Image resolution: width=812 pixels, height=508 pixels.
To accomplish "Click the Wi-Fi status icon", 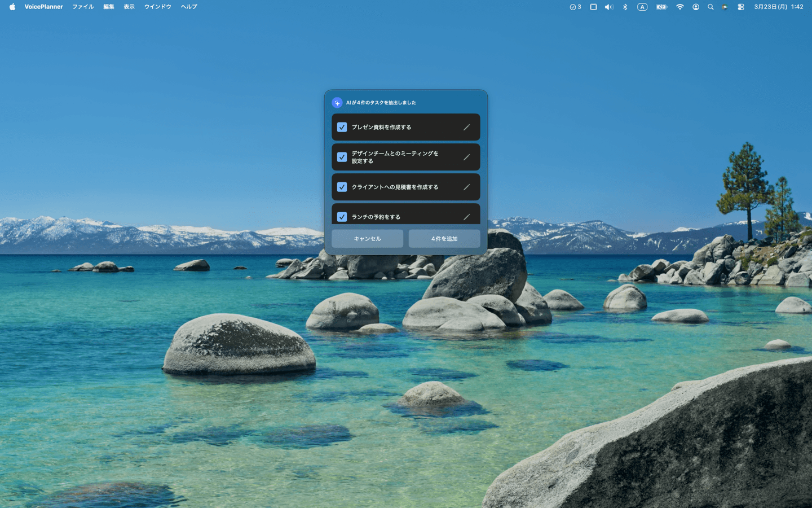I will point(679,7).
